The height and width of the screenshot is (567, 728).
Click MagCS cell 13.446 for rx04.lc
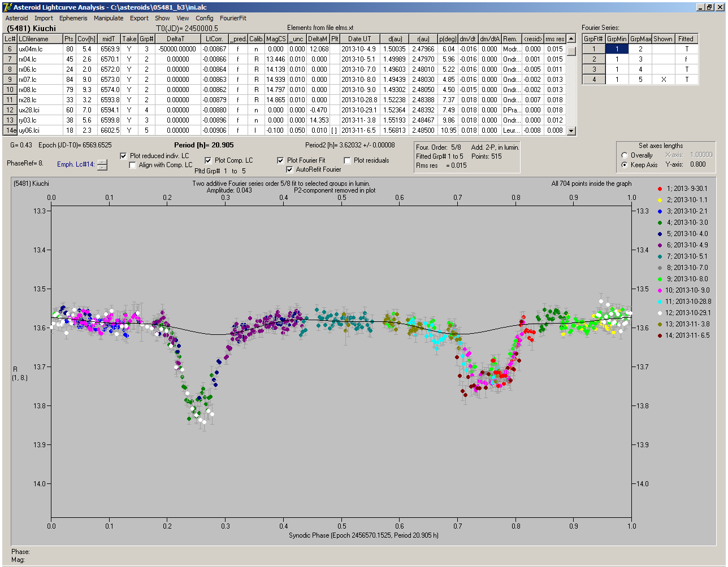[x=276, y=59]
